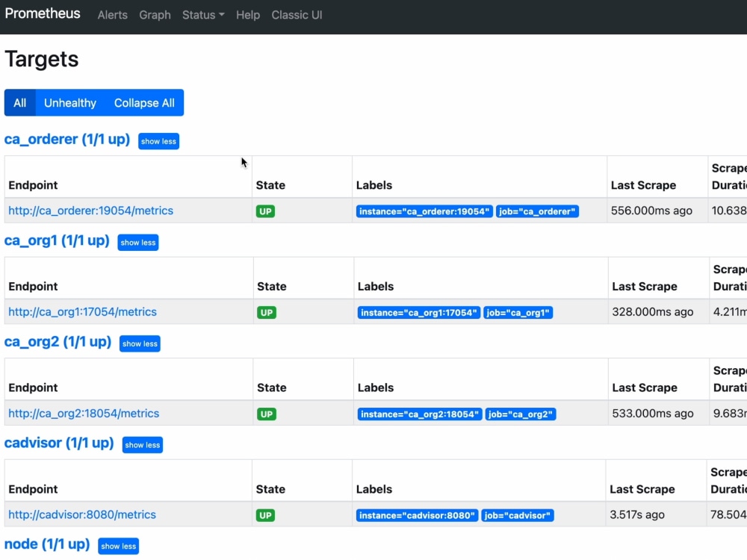
Task: Collapse All target groups
Action: click(x=143, y=102)
